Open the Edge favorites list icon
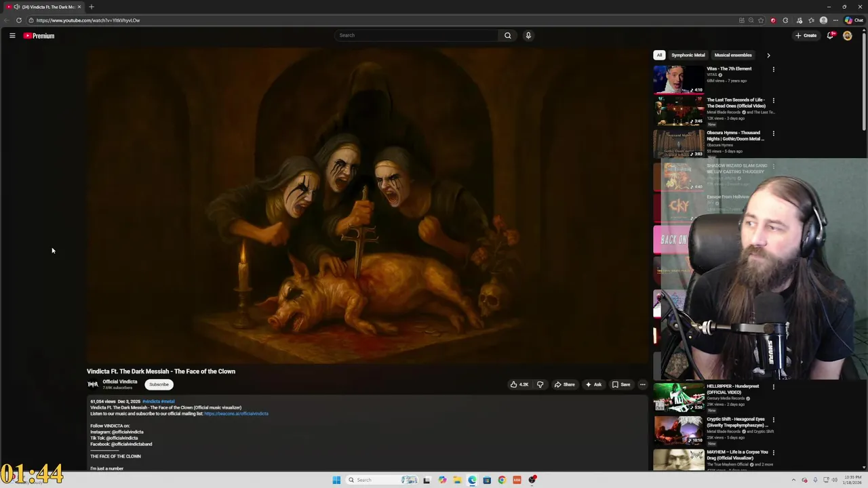868x488 pixels. pos(812,20)
